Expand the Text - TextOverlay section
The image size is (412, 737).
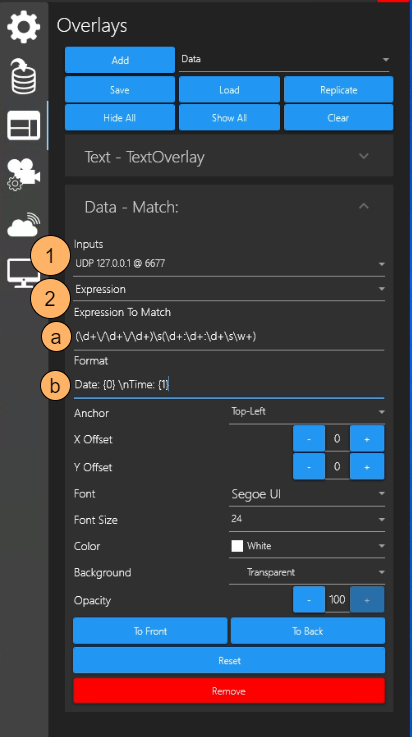(x=229, y=156)
